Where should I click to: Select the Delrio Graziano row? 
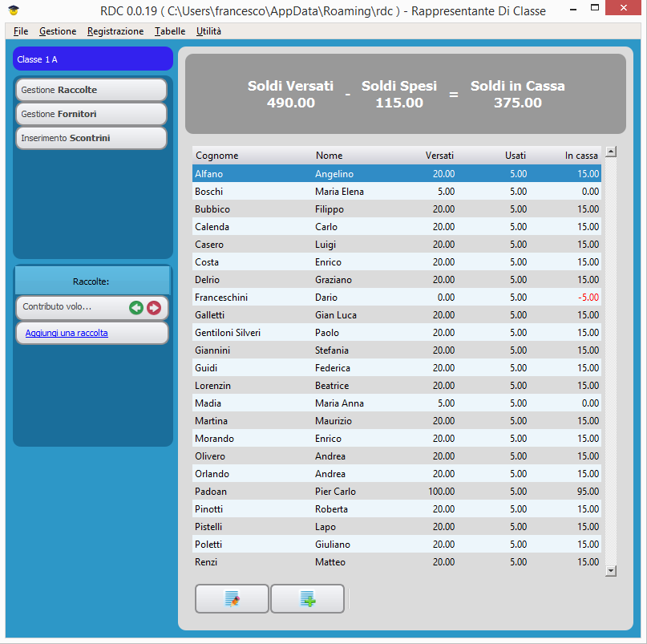coord(397,280)
